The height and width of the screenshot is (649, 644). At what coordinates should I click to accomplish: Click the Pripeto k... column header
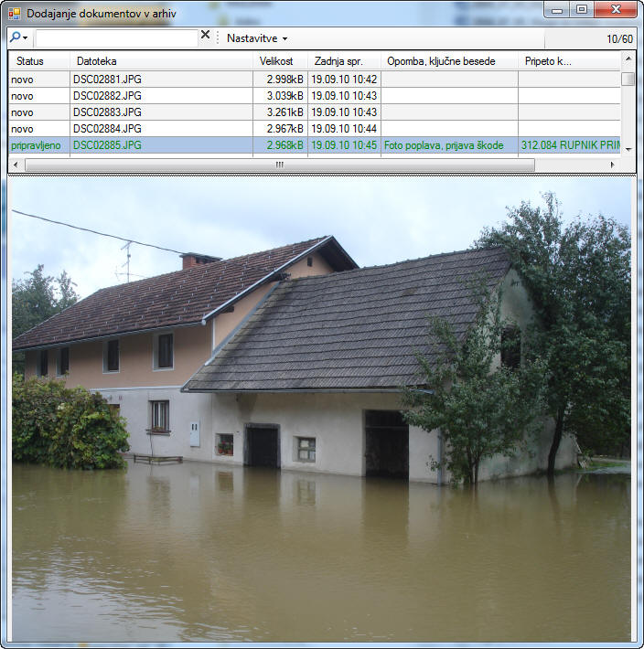click(x=567, y=61)
